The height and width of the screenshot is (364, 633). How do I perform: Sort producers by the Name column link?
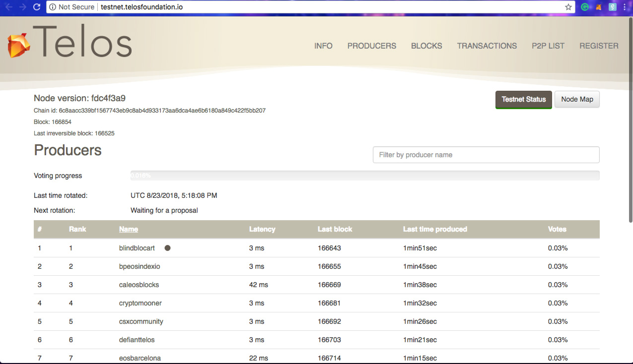(x=129, y=229)
